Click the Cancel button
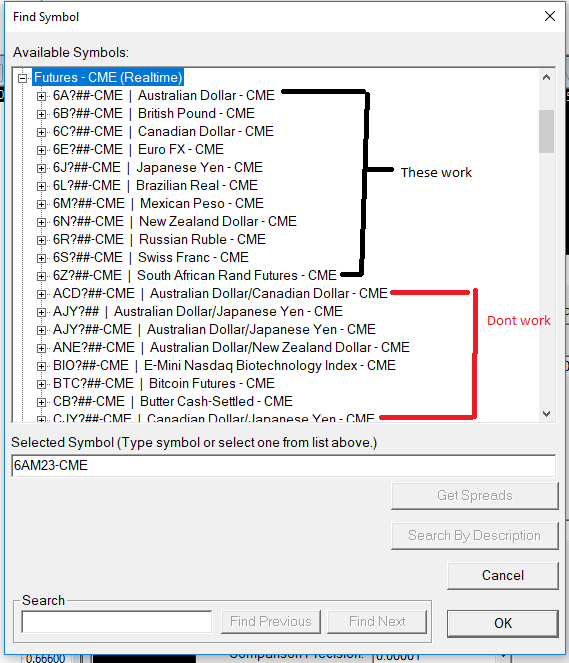The height and width of the screenshot is (663, 569). pyautogui.click(x=503, y=575)
